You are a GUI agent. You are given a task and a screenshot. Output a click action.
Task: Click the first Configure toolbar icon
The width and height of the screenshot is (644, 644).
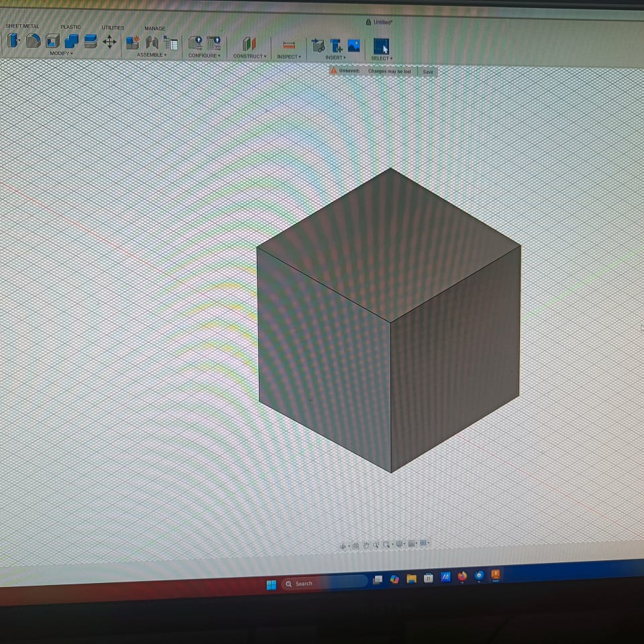pyautogui.click(x=195, y=43)
